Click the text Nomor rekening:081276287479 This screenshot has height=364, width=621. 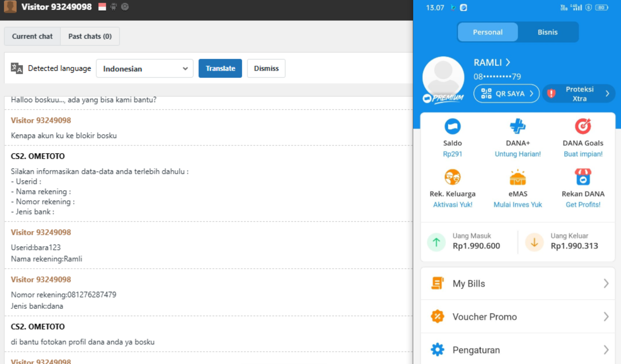click(x=63, y=295)
